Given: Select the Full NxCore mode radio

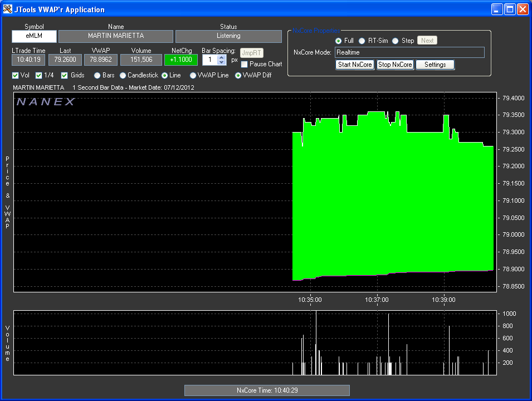Looking at the screenshot, I should [338, 41].
